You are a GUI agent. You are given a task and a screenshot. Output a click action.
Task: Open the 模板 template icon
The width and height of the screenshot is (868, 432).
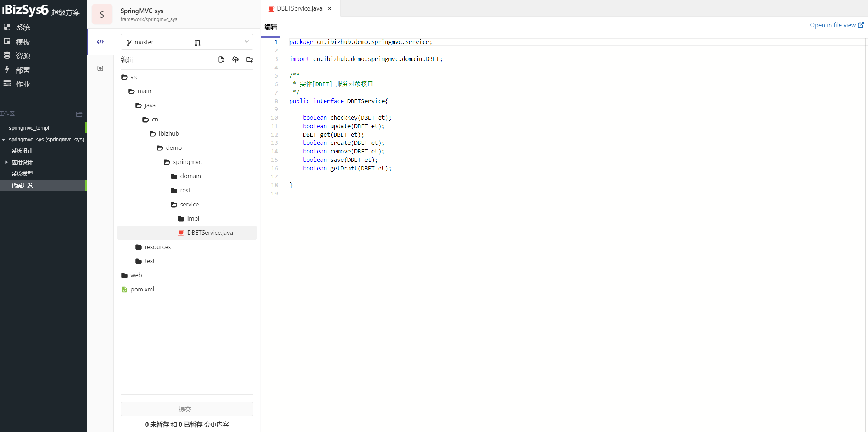point(7,41)
